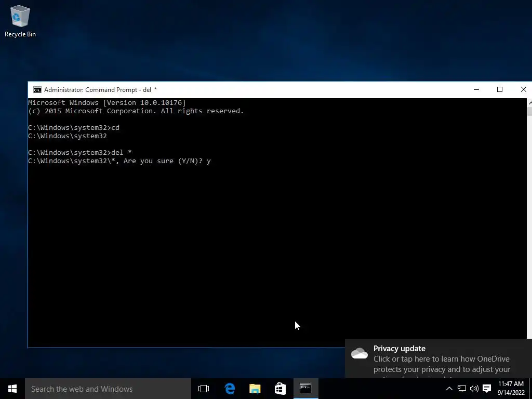Screen dimensions: 532x399
Task: Click the 'Microsoft Windows [Version 10.0.10176]' line
Action: pyautogui.click(x=107, y=102)
